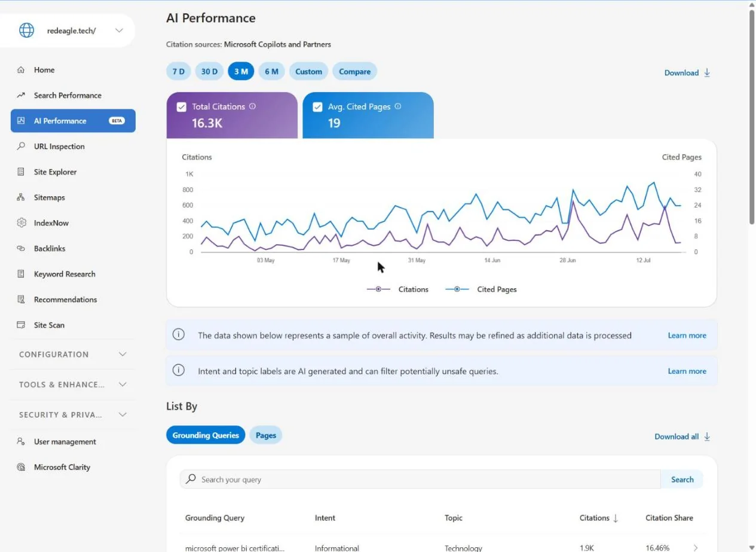The image size is (756, 552).
Task: Click the Search button next to the query box
Action: (x=682, y=479)
